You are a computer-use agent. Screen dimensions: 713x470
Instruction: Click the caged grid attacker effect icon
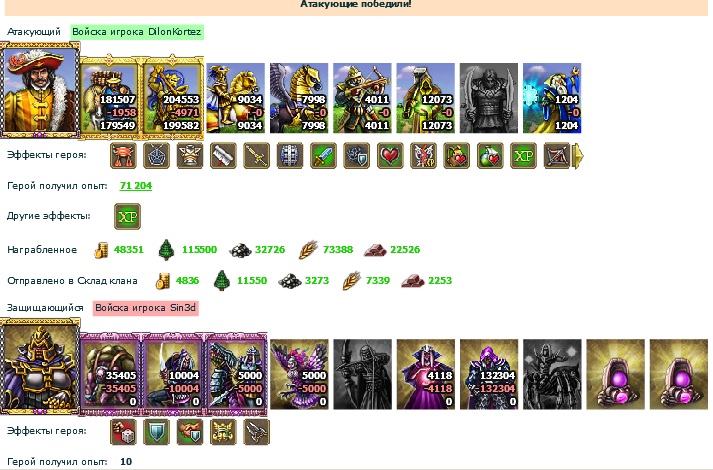tap(290, 156)
